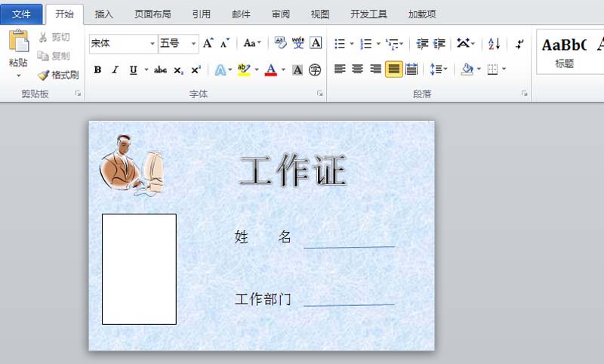Screen dimensions: 604x364
Task: Expand the Paste options arrow under 粘贴
Action: click(18, 76)
